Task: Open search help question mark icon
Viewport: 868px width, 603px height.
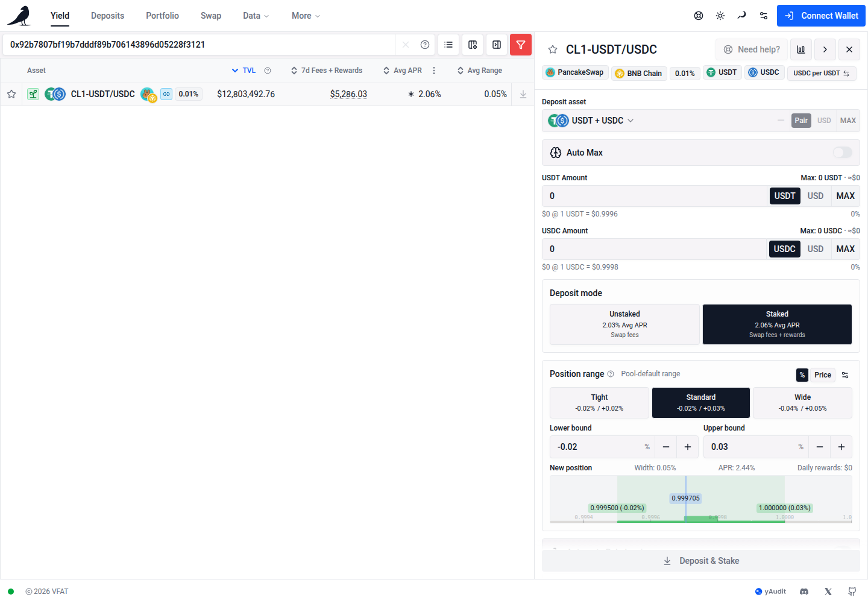Action: click(x=425, y=45)
